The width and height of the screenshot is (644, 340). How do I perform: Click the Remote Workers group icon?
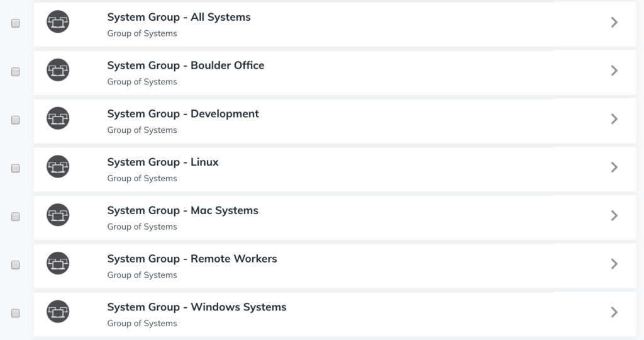click(58, 263)
